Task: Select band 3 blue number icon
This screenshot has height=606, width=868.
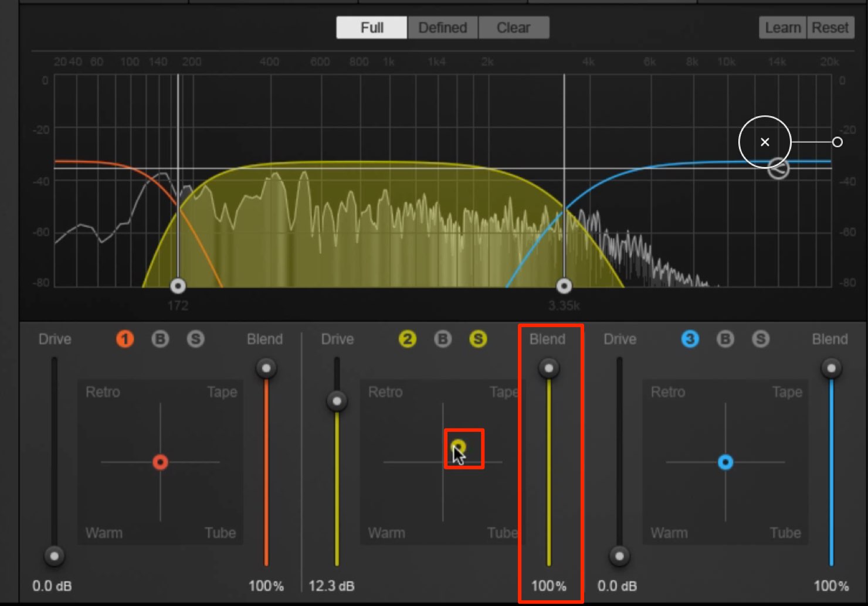Action: click(690, 339)
